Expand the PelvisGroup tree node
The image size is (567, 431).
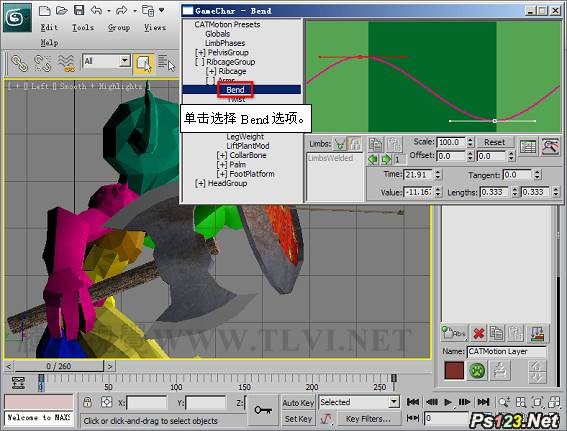(200, 52)
